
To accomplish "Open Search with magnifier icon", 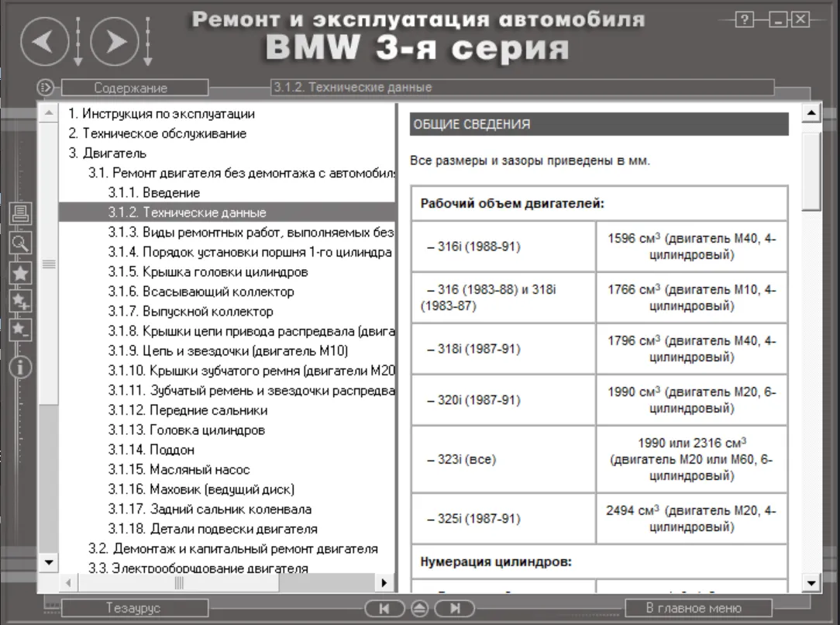I will pyautogui.click(x=20, y=243).
